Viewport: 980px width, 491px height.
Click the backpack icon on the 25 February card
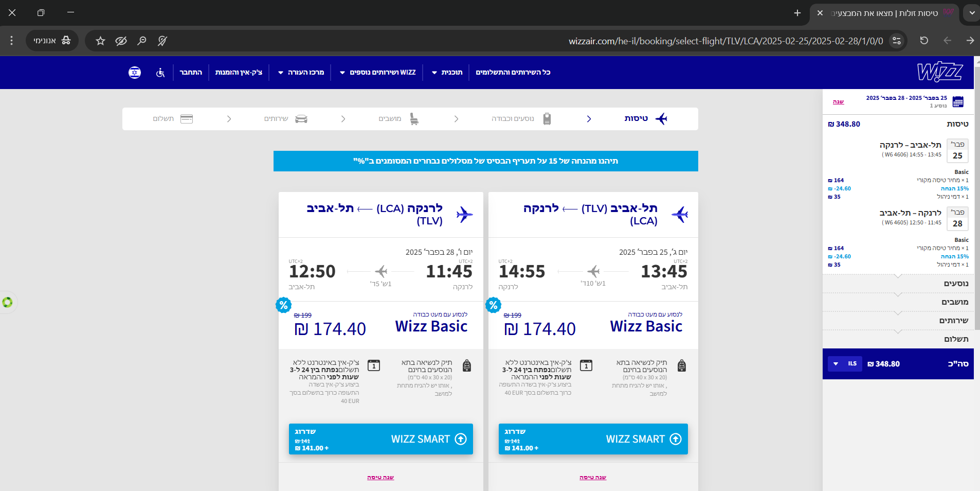tap(682, 365)
